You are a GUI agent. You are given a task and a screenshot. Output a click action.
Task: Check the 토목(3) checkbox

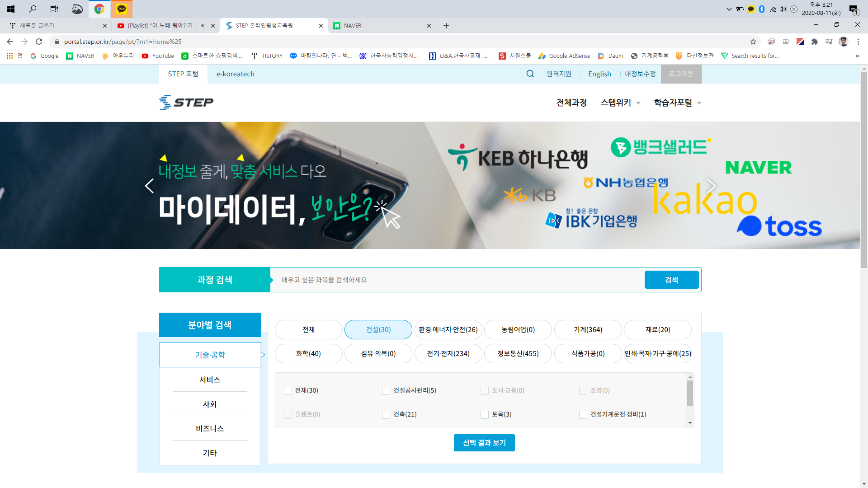tap(485, 415)
